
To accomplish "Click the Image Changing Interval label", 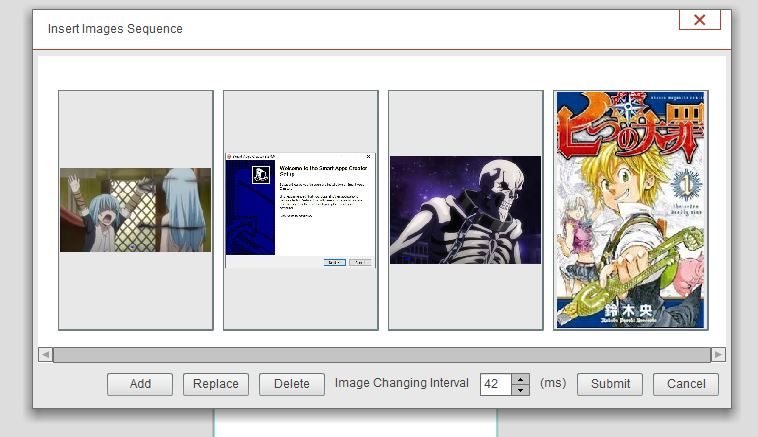I will tap(402, 383).
